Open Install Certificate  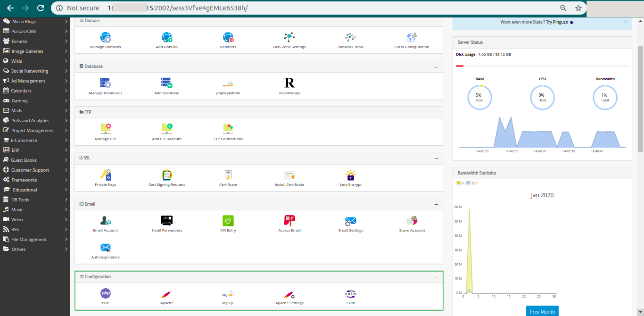coord(289,175)
